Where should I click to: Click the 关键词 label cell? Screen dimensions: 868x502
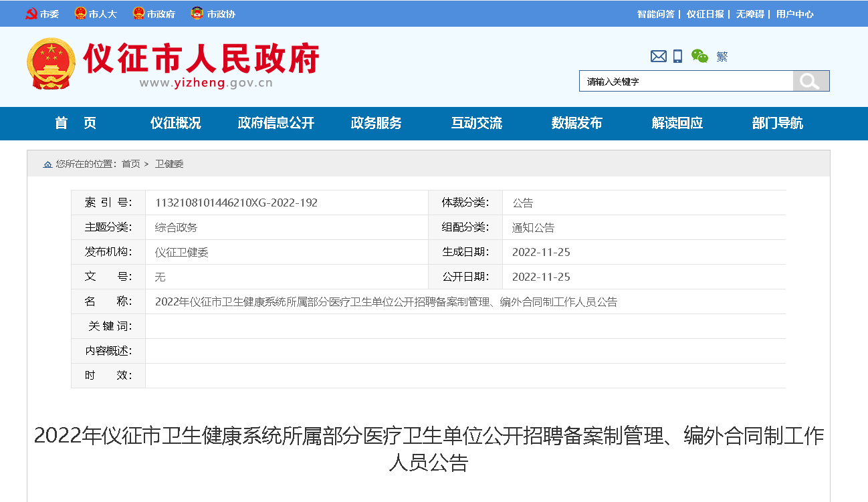108,326
